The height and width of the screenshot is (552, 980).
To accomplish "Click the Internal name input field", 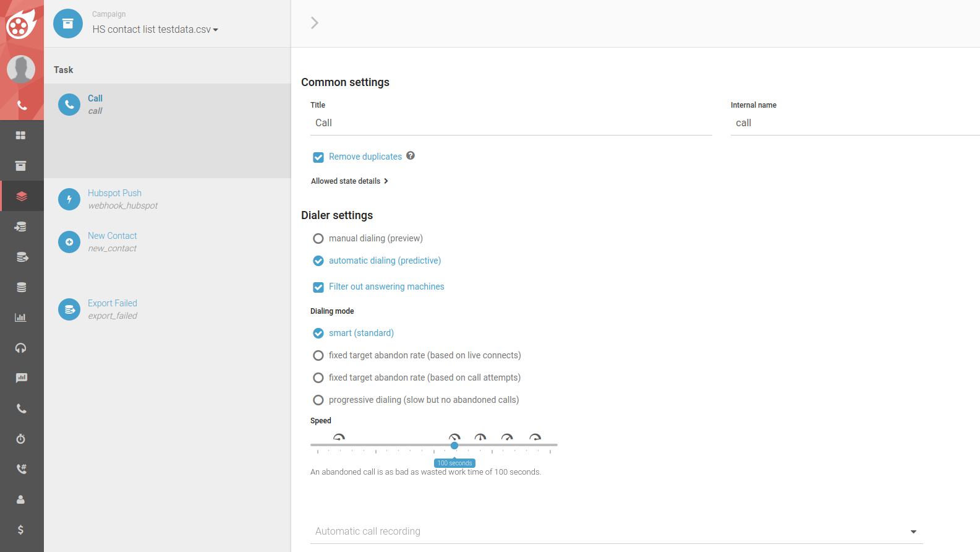I will pyautogui.click(x=853, y=123).
